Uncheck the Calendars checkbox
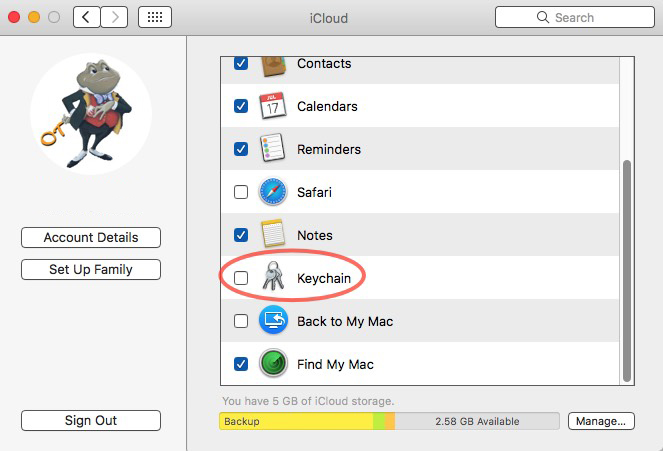This screenshot has height=451, width=663. point(241,106)
